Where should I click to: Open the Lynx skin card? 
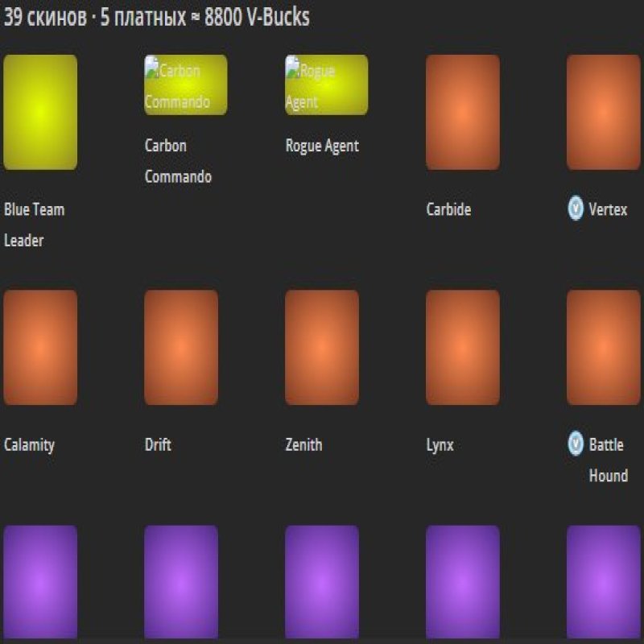click(464, 348)
